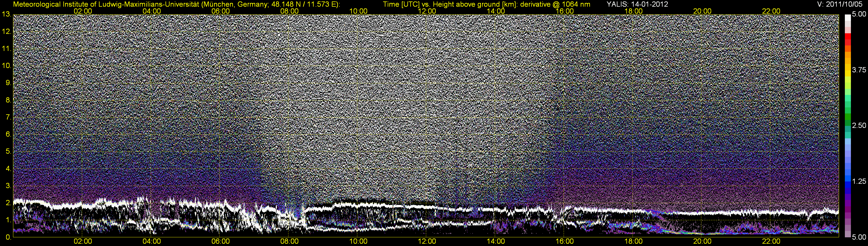Click the '9.' height axis label
The height and width of the screenshot is (246, 868).
(x=8, y=83)
